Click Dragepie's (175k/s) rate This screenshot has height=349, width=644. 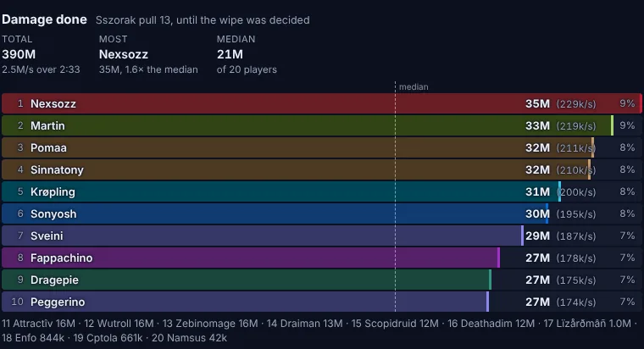576,280
